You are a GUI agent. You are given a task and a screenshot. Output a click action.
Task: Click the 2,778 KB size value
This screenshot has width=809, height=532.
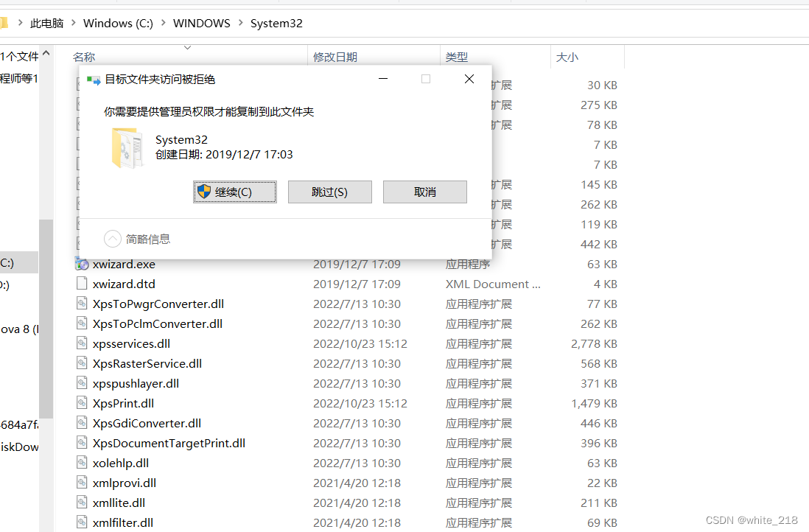point(594,343)
